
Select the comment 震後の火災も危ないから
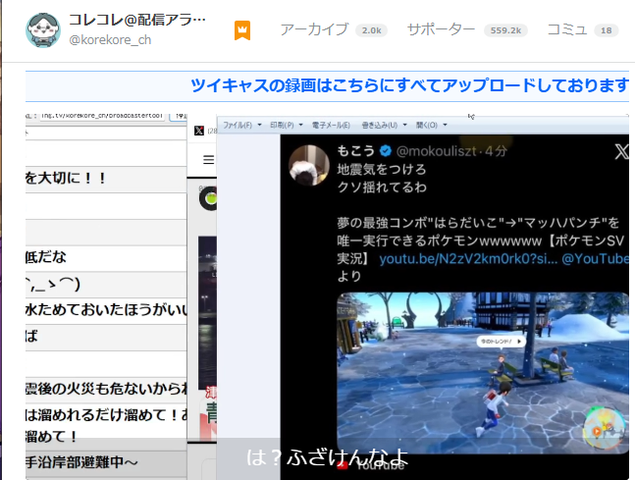click(x=106, y=389)
